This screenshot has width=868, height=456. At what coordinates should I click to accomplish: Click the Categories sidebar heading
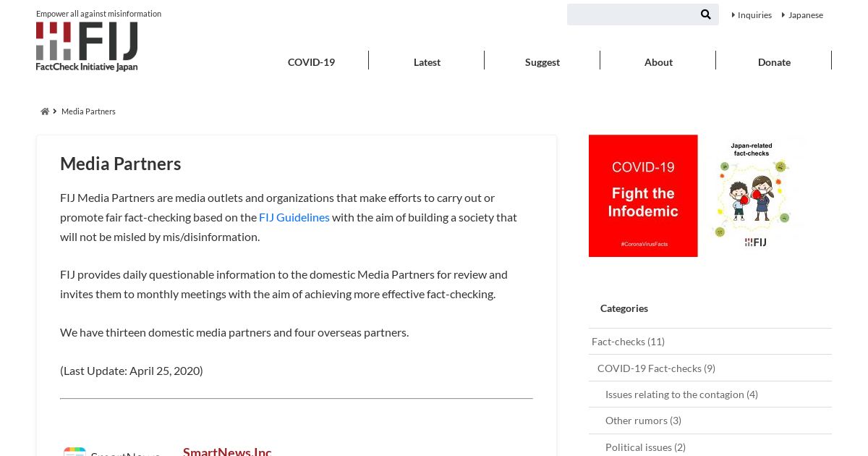624,308
